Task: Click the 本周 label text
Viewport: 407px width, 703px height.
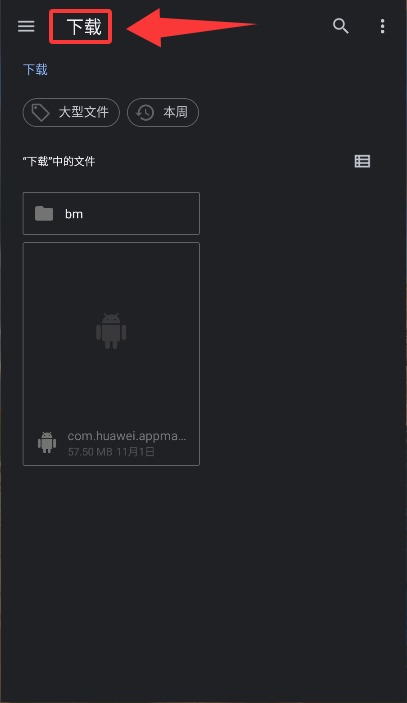Action: (175, 112)
